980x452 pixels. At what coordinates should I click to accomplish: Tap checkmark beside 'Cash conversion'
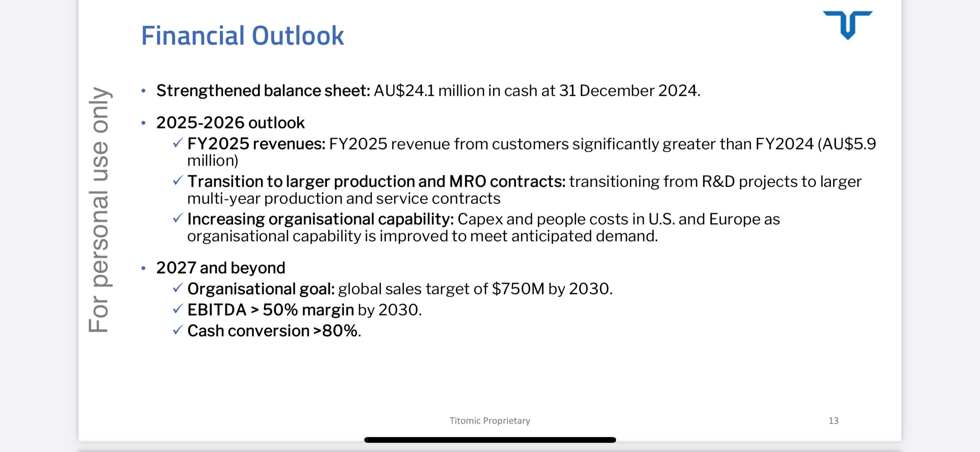click(x=178, y=330)
